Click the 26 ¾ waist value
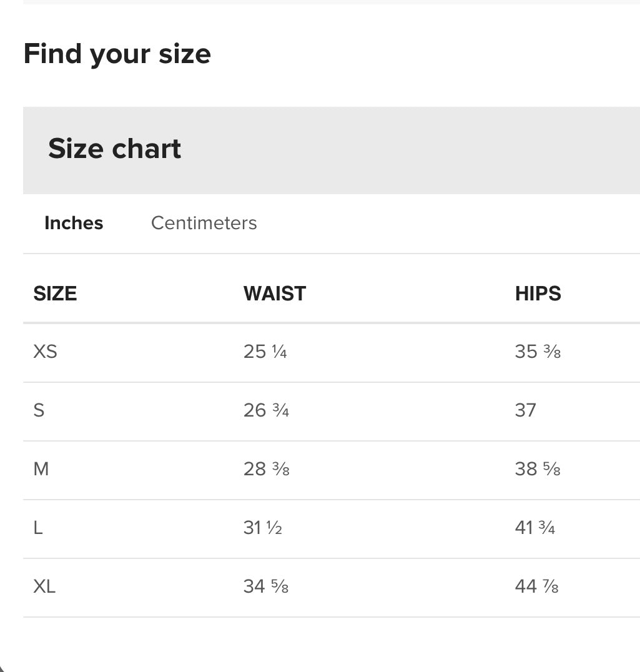The width and height of the screenshot is (640, 672). pyautogui.click(x=266, y=410)
